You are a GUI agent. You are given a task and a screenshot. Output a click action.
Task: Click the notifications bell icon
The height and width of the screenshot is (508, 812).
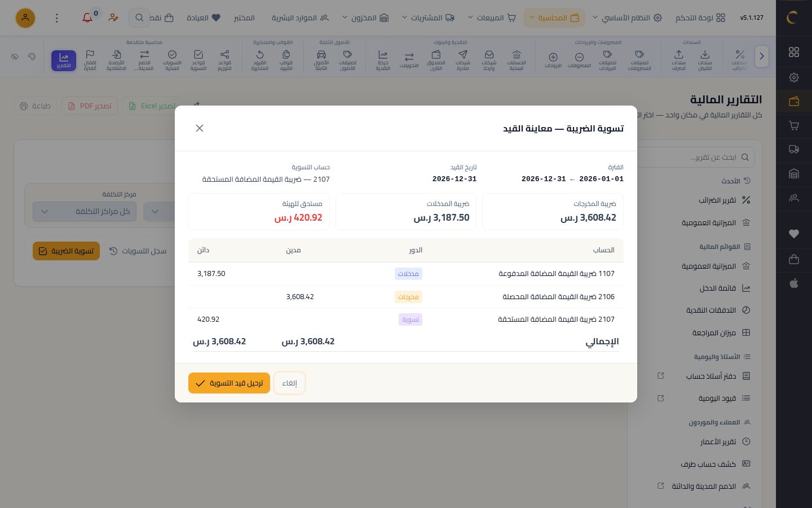[x=87, y=18]
